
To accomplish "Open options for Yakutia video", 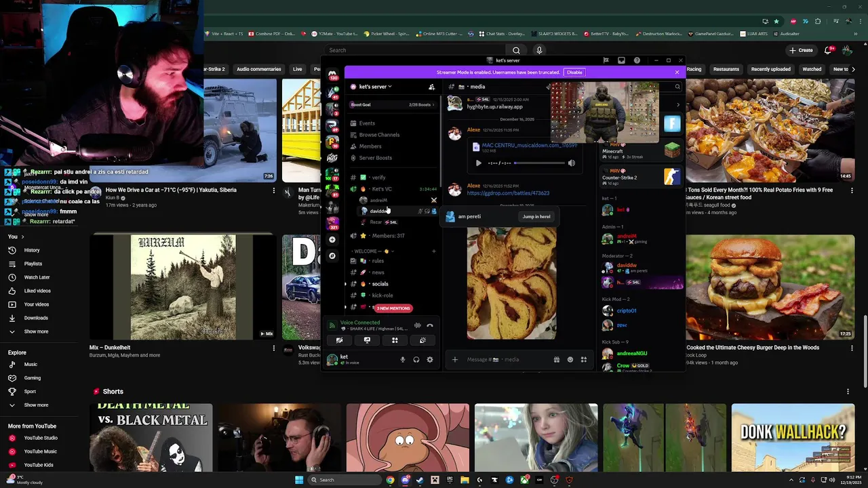I will [x=273, y=191].
